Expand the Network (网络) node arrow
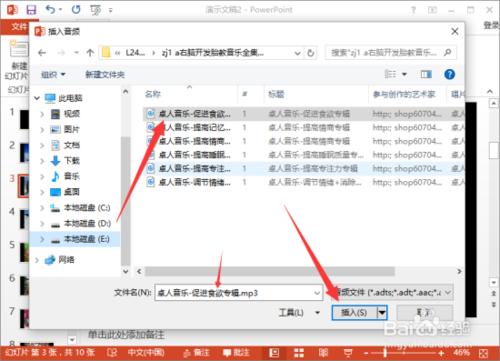The image size is (500, 361). pyautogui.click(x=37, y=259)
